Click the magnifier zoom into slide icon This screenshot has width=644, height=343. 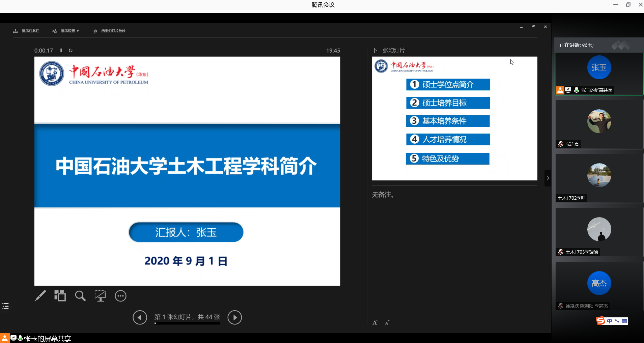[x=80, y=296]
